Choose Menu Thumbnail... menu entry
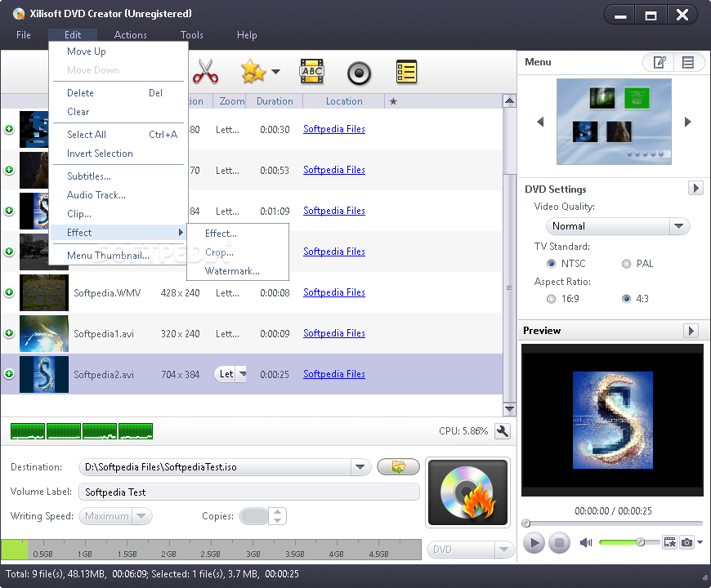The height and width of the screenshot is (588, 711). 118,255
